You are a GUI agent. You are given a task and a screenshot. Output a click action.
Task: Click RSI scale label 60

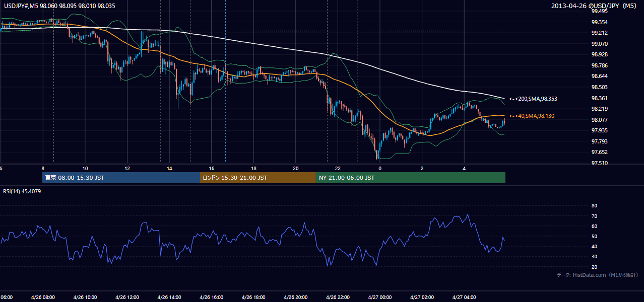[594, 226]
